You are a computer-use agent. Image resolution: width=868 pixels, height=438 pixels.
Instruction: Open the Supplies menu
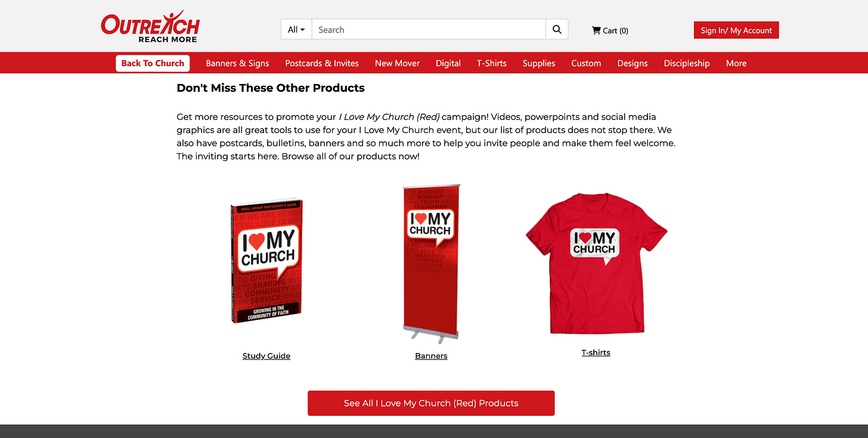[539, 63]
